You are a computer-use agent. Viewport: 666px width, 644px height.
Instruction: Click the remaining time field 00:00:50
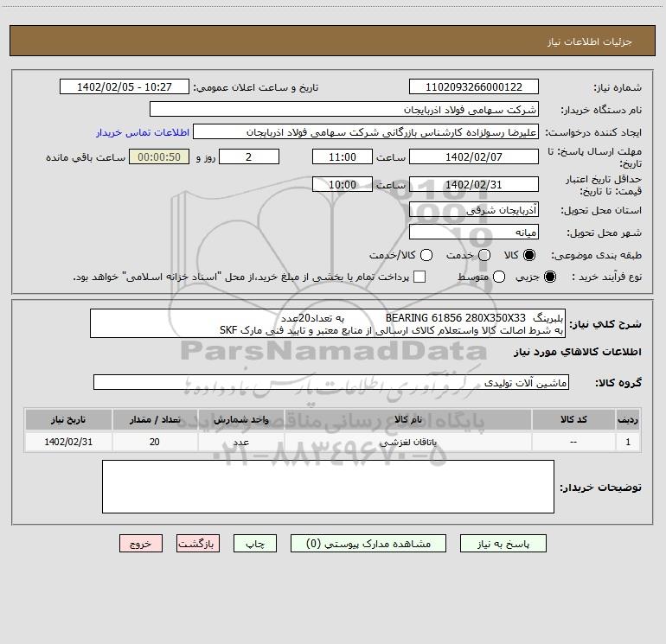[159, 156]
